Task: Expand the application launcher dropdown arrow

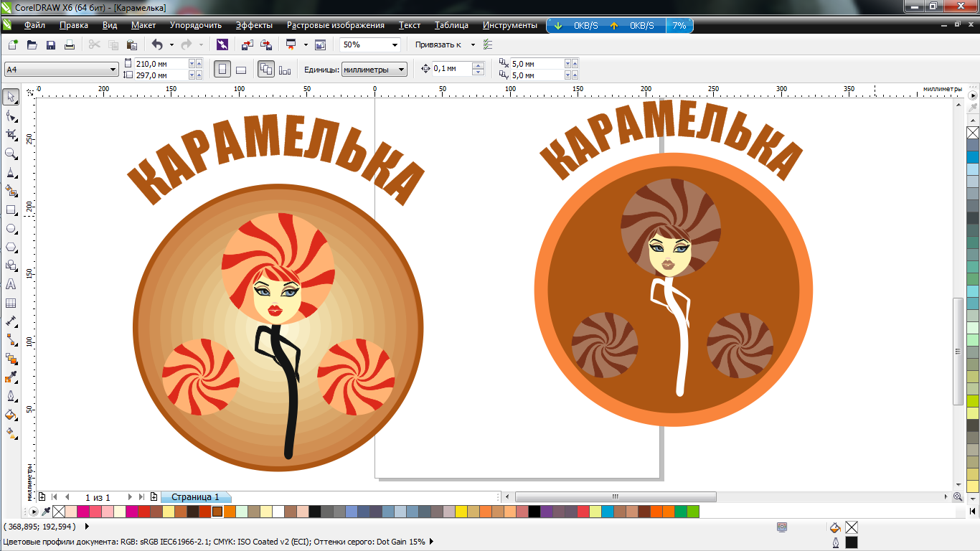Action: tap(306, 44)
